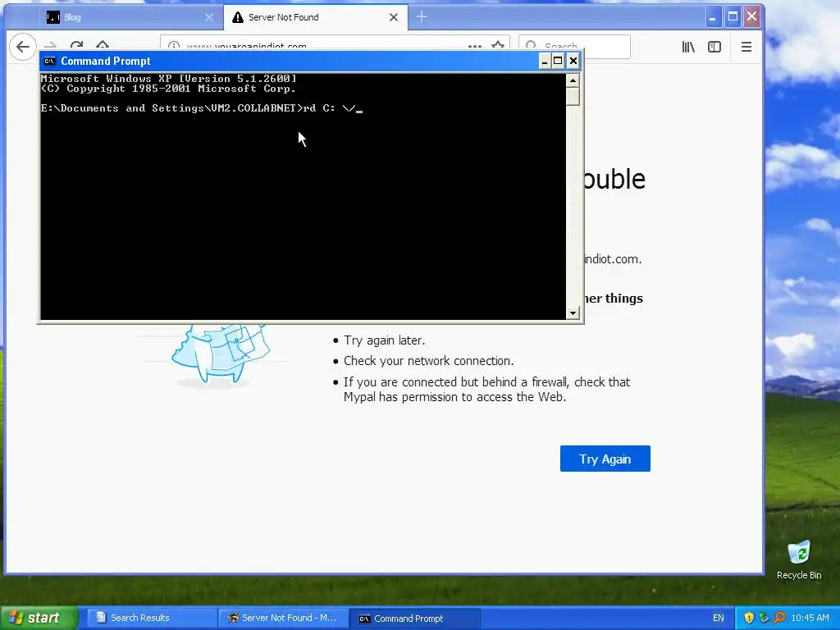Minimize the browser window
Screen dimensions: 840x630
pos(713,17)
